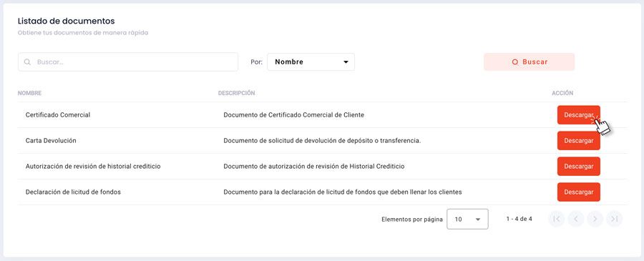644x261 pixels.
Task: Download Autorización de revisión de historial crediticio
Action: [579, 166]
